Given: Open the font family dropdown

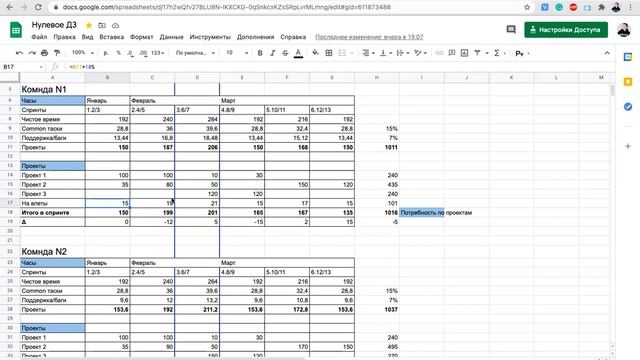Looking at the screenshot, I should point(195,53).
